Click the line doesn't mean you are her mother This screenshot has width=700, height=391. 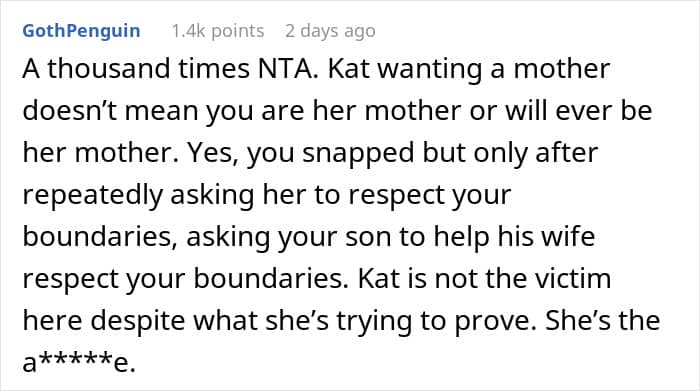tap(242, 111)
